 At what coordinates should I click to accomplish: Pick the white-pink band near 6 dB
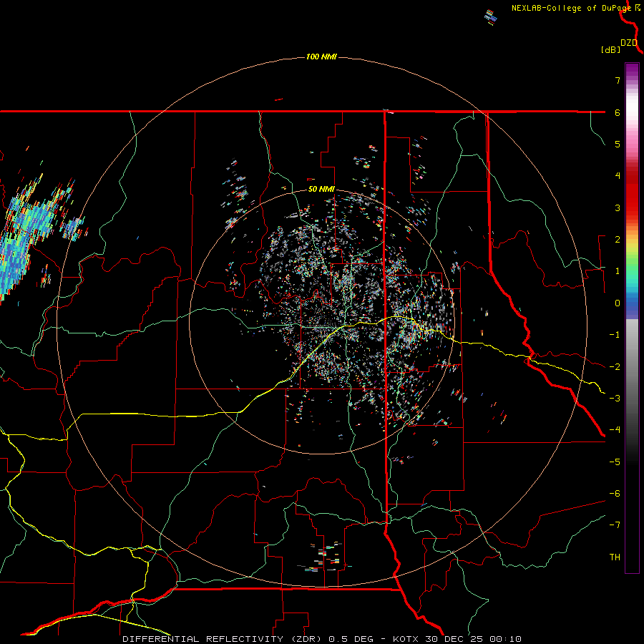pos(632,112)
